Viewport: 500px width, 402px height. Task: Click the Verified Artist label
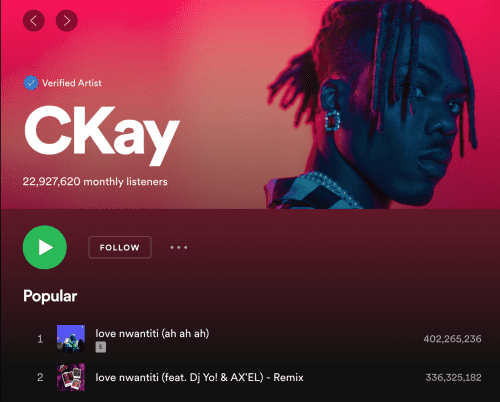coord(72,83)
